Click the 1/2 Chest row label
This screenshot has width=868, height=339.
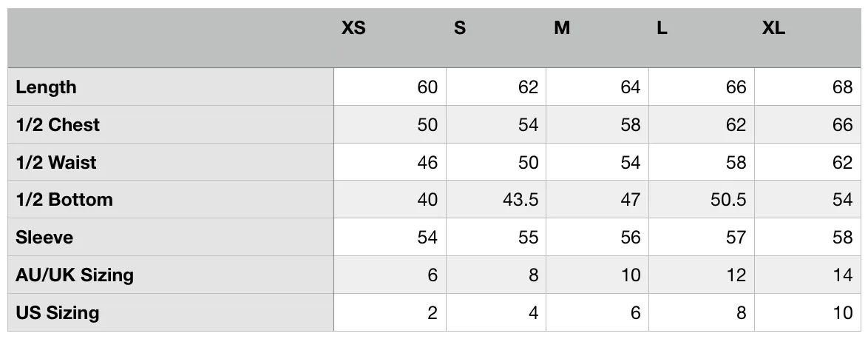coord(58,124)
